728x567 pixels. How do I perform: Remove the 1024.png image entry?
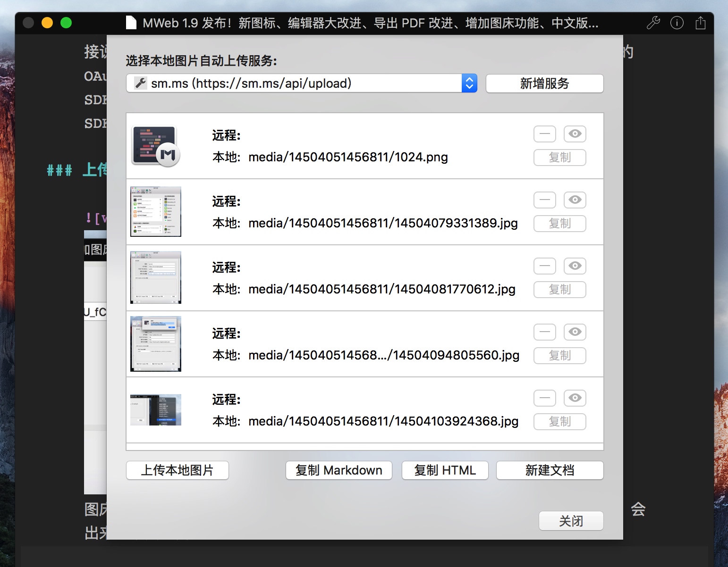tap(545, 134)
